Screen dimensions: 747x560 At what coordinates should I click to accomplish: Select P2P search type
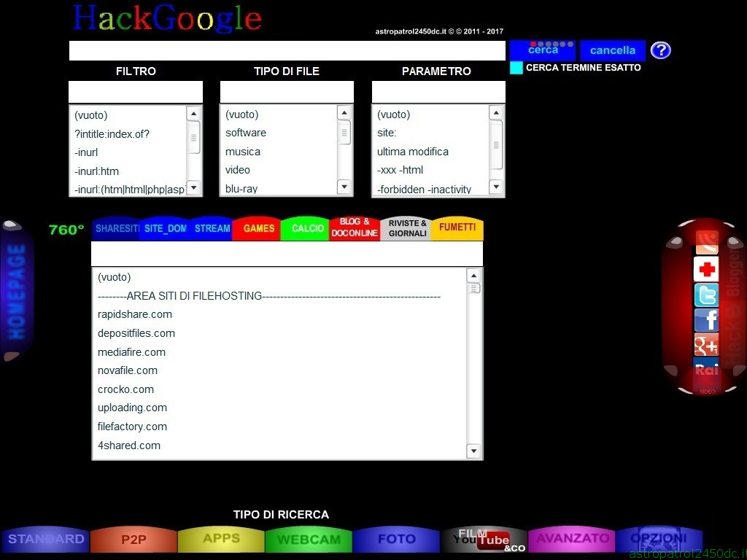133,539
